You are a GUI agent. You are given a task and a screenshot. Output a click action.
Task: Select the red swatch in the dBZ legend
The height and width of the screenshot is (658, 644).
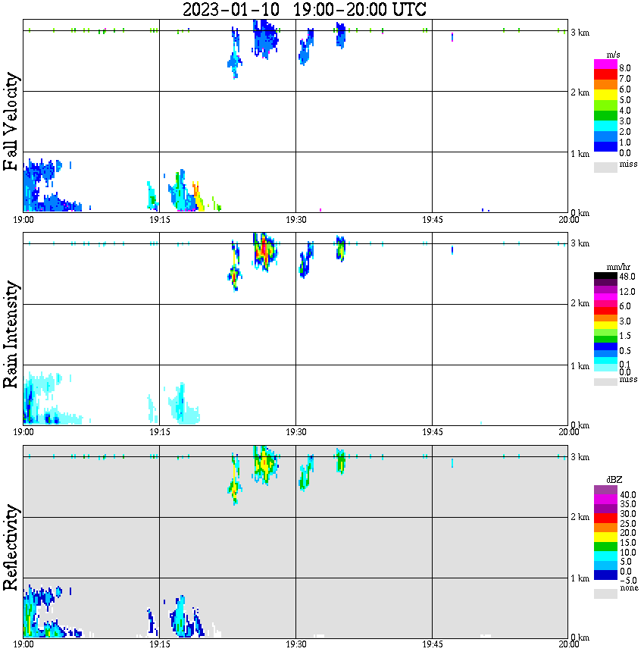[605, 518]
